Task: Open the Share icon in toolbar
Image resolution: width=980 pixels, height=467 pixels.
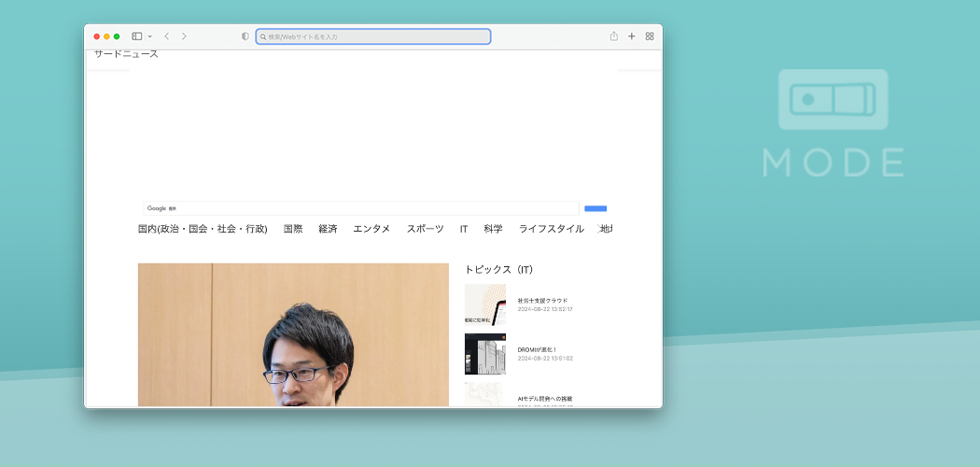Action: [x=614, y=36]
